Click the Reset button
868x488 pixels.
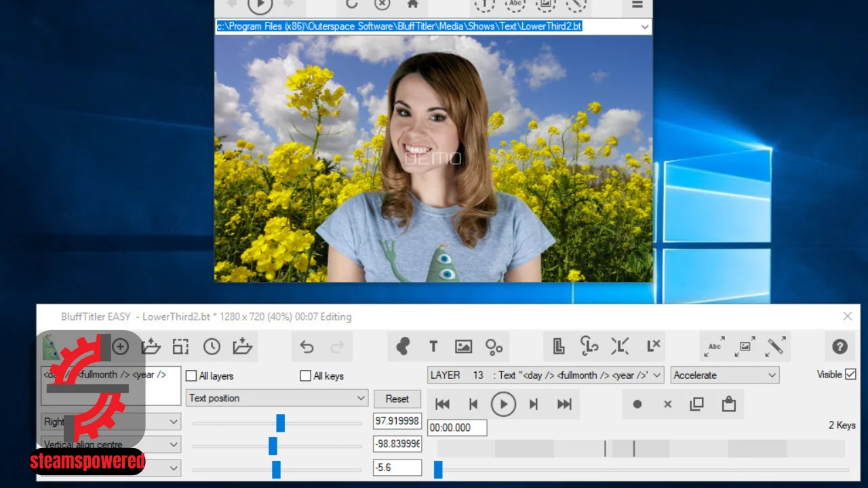point(397,399)
